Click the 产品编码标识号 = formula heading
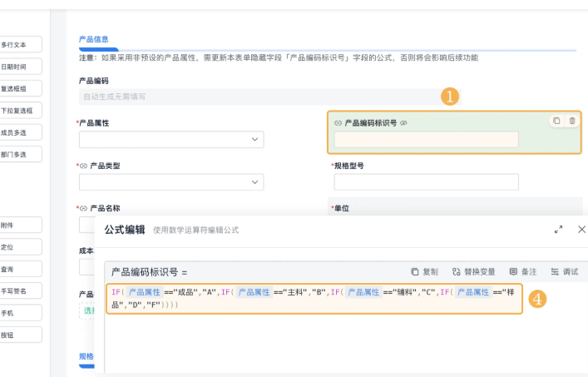588x377 pixels. coord(149,272)
